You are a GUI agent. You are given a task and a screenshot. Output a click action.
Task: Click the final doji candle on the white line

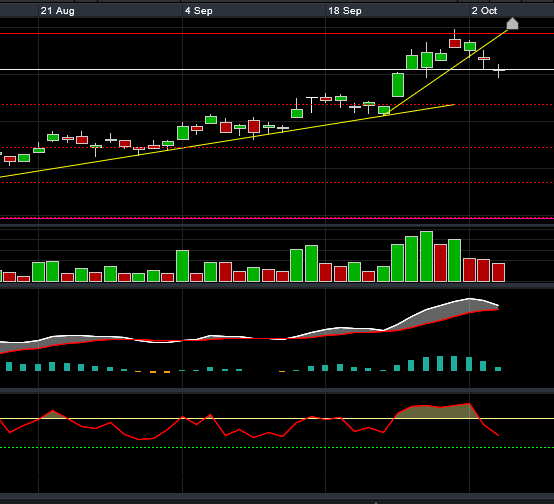pos(499,71)
